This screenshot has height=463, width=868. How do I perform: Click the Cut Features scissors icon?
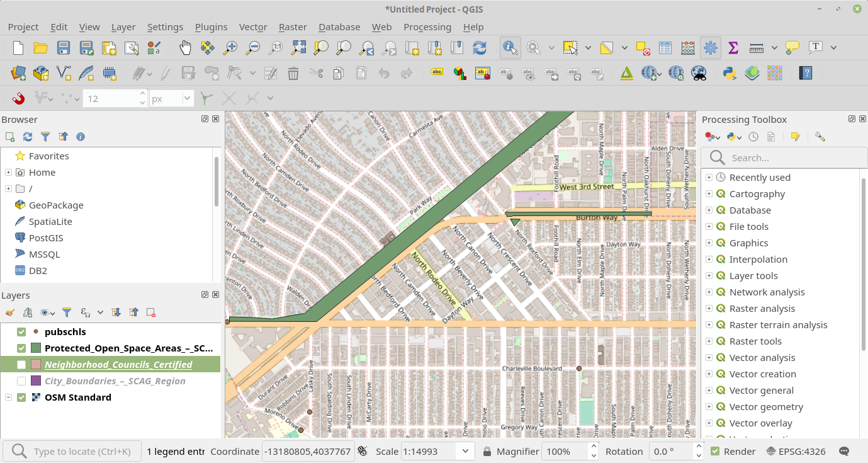click(316, 73)
